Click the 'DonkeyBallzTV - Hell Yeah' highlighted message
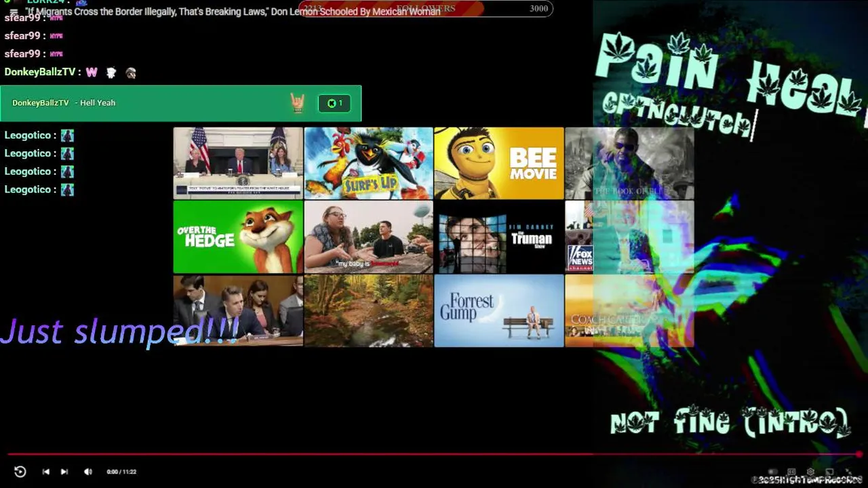 point(180,103)
